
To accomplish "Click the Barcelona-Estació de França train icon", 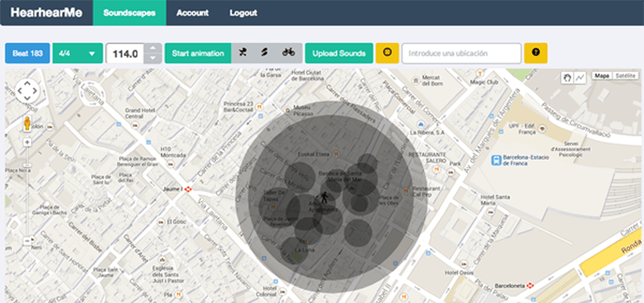I will (496, 160).
